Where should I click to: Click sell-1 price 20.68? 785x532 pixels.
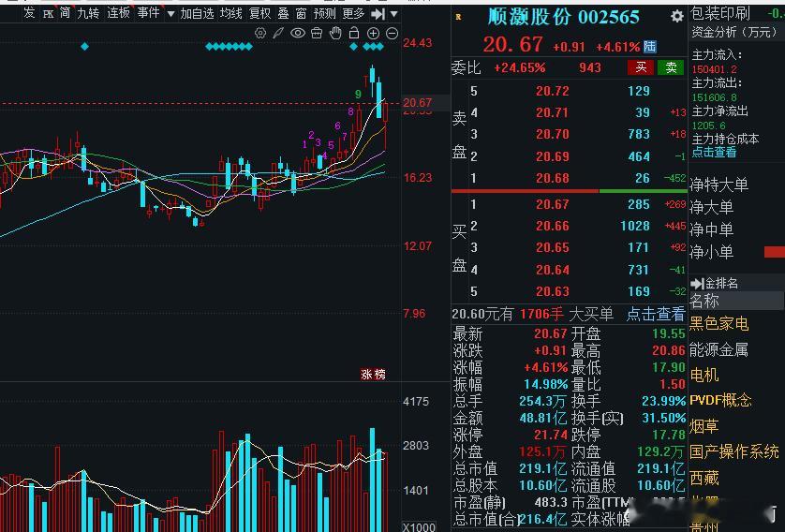[552, 178]
